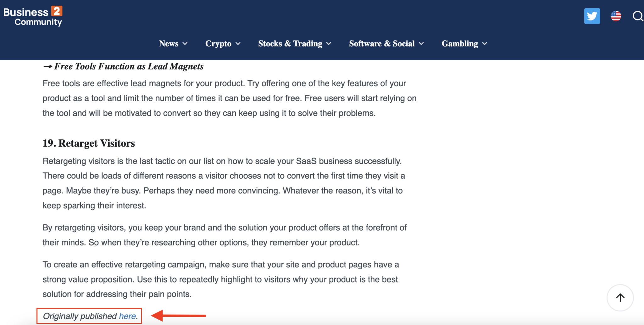
Task: Click the Business 2 Community logo
Action: coord(32,16)
